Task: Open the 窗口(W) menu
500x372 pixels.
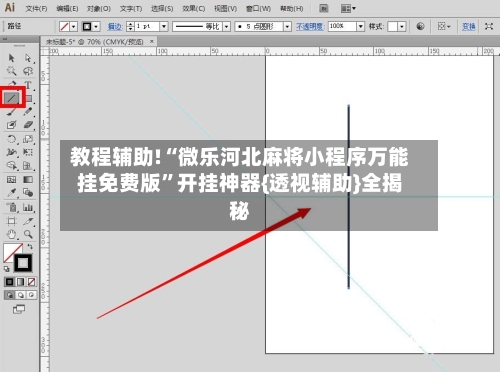Action: tap(258, 9)
